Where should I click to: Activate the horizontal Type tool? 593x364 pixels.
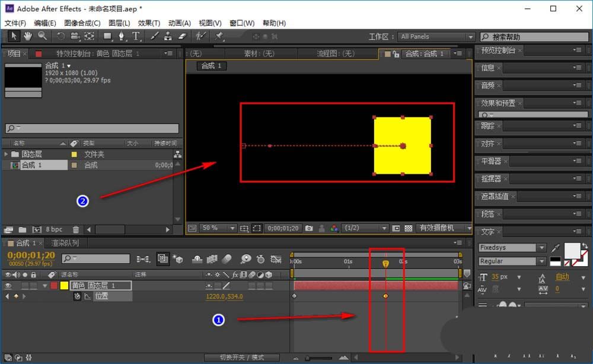click(136, 36)
